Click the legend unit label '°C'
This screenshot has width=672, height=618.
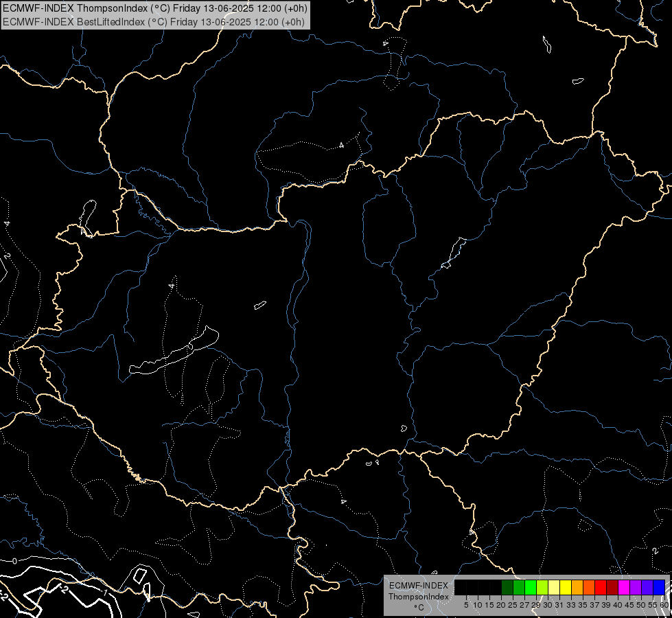tap(419, 607)
